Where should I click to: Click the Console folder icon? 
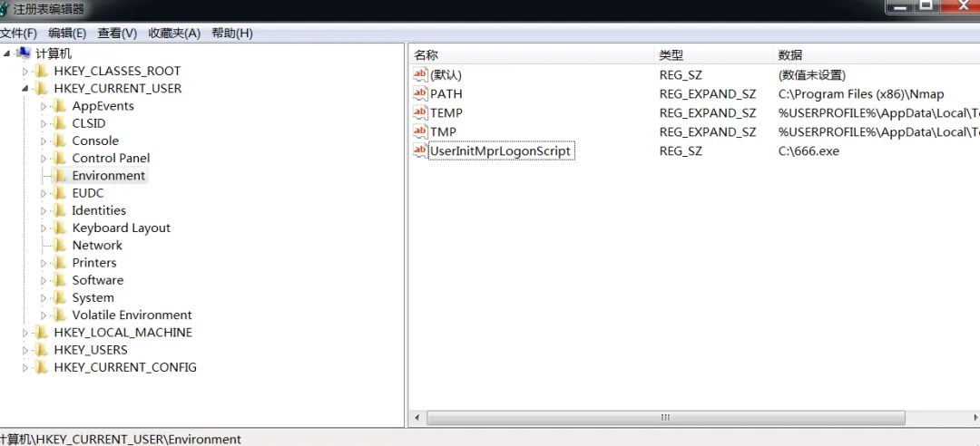(x=59, y=141)
